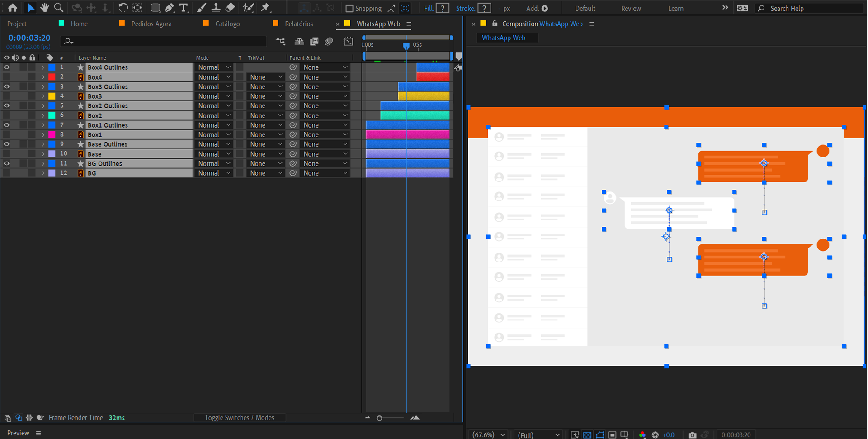This screenshot has width=868, height=439.
Task: Expand the BG layer properties
Action: pyautogui.click(x=43, y=173)
